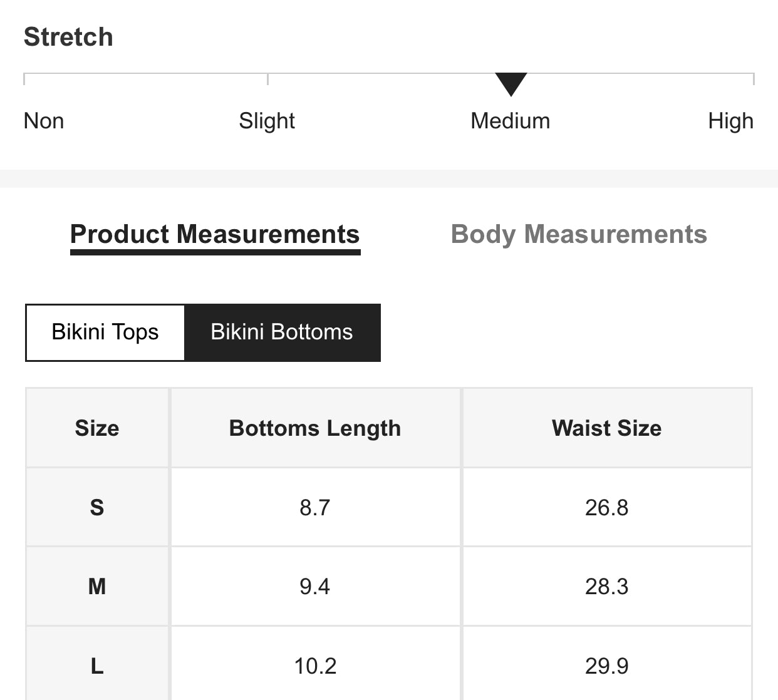This screenshot has width=778, height=700.
Task: Click the 28.3 waist size cell
Action: coord(606,587)
